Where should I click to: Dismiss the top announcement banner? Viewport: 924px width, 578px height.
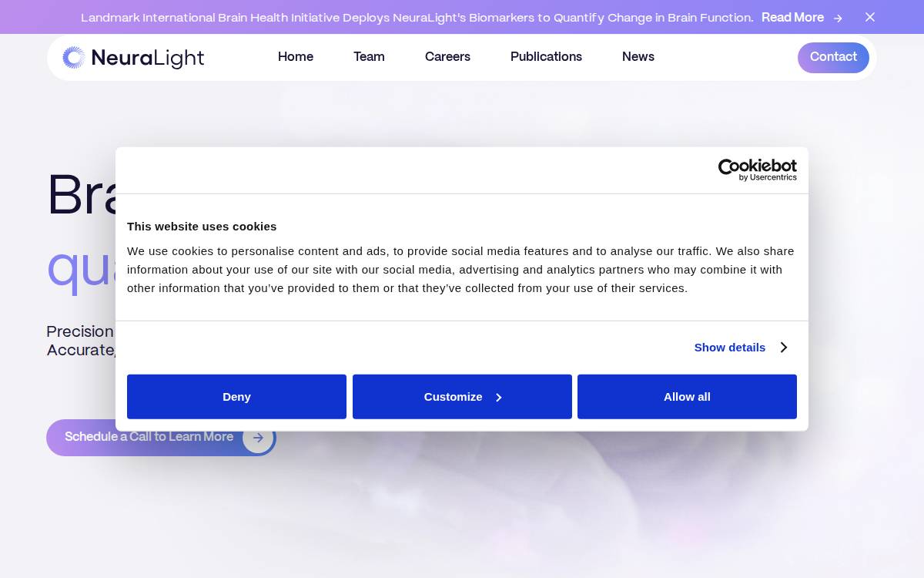[870, 17]
